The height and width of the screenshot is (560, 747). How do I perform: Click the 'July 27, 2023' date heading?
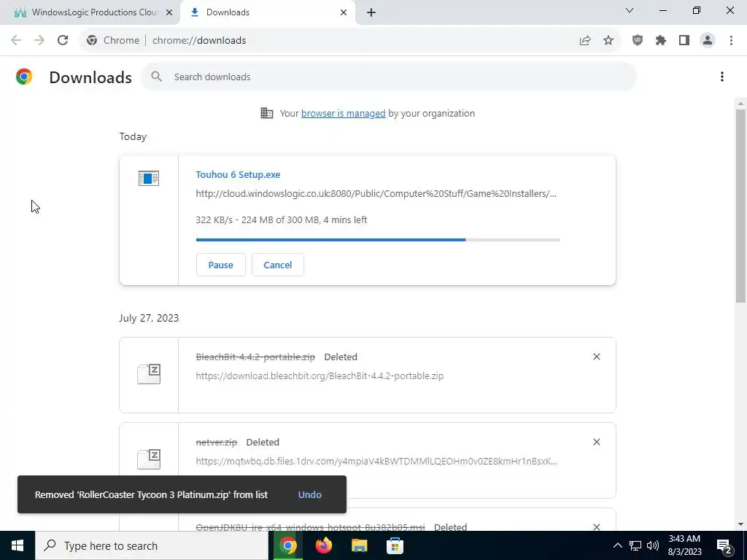tap(149, 318)
